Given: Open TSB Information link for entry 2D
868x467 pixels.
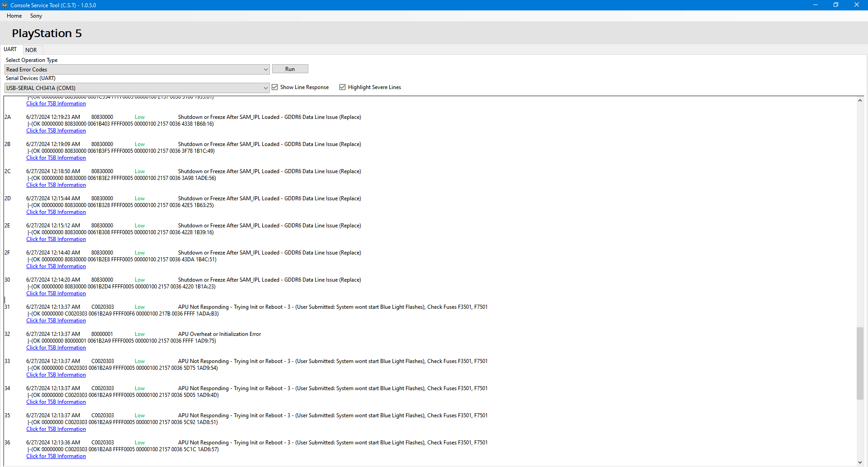Looking at the screenshot, I should coord(56,212).
